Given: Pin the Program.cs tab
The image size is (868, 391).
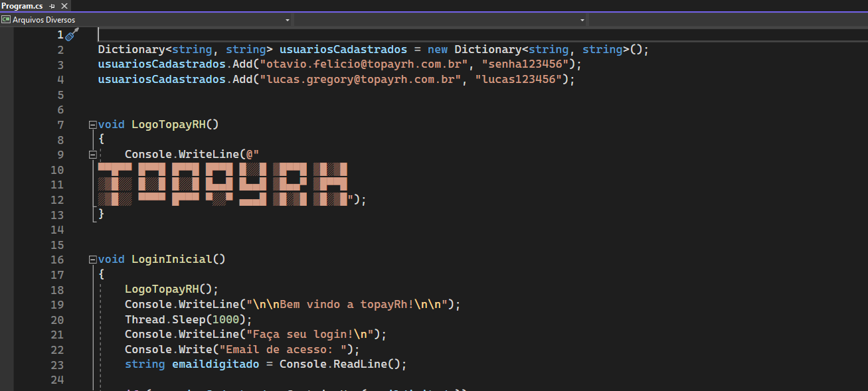Looking at the screenshot, I should click(52, 5).
